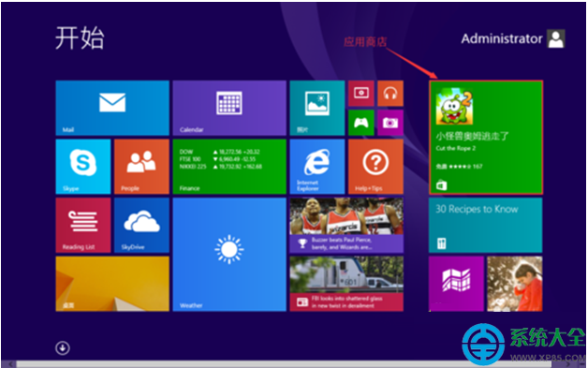Open the small Music headphones tile

coord(390,94)
